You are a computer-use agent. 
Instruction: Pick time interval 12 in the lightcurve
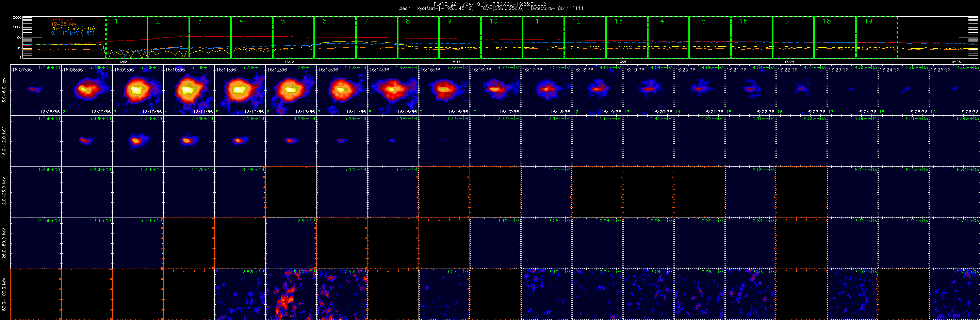pyautogui.click(x=585, y=37)
